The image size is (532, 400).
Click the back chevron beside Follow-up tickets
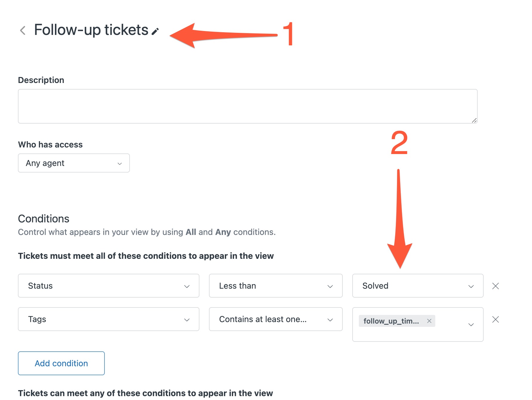tap(23, 30)
